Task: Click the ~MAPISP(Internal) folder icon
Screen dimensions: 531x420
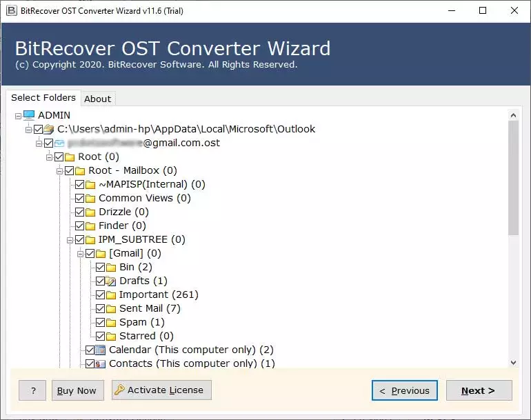Action: tap(90, 185)
